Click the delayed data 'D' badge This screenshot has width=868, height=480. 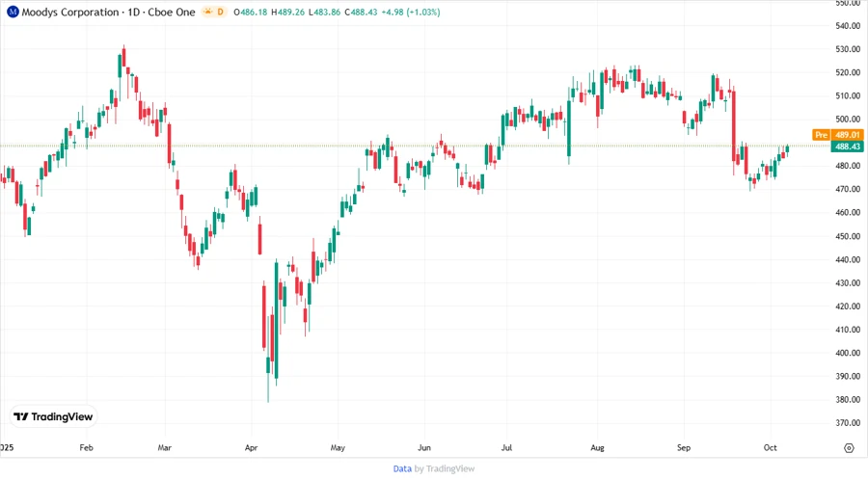tap(220, 12)
